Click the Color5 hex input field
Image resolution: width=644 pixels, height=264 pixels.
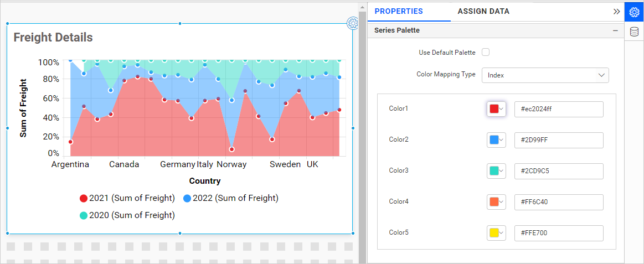[x=558, y=233]
